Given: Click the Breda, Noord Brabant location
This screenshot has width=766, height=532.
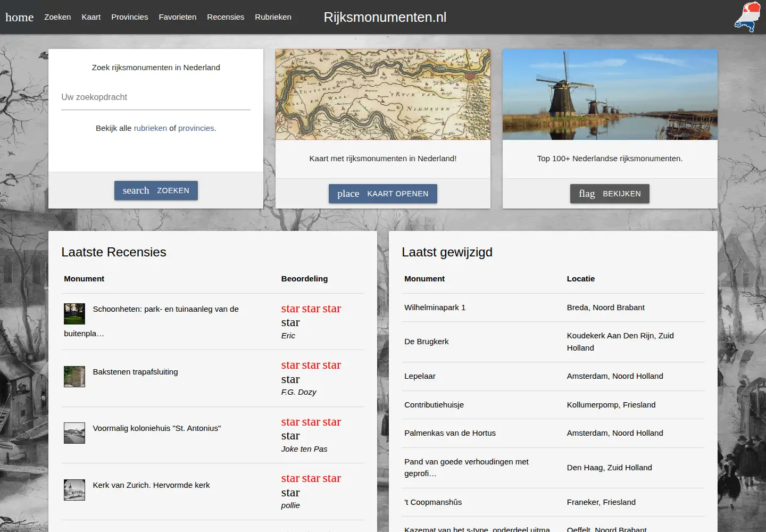Looking at the screenshot, I should click(x=606, y=307).
